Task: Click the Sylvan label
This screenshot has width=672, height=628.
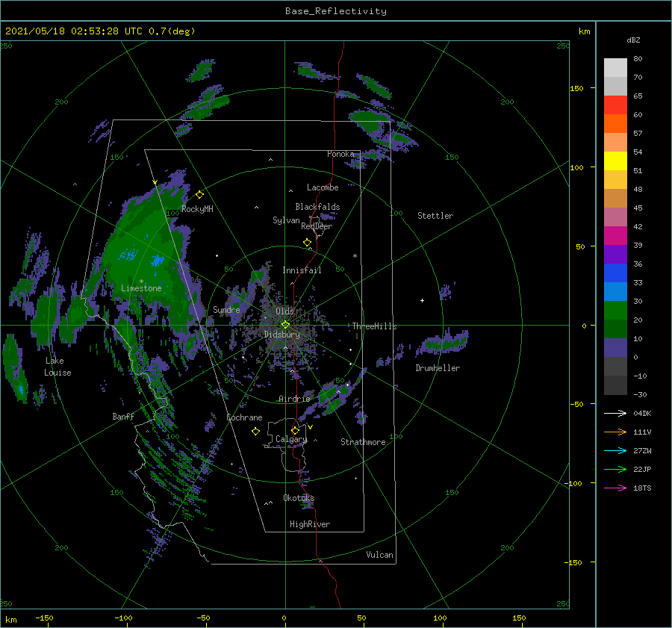Action: 286,220
